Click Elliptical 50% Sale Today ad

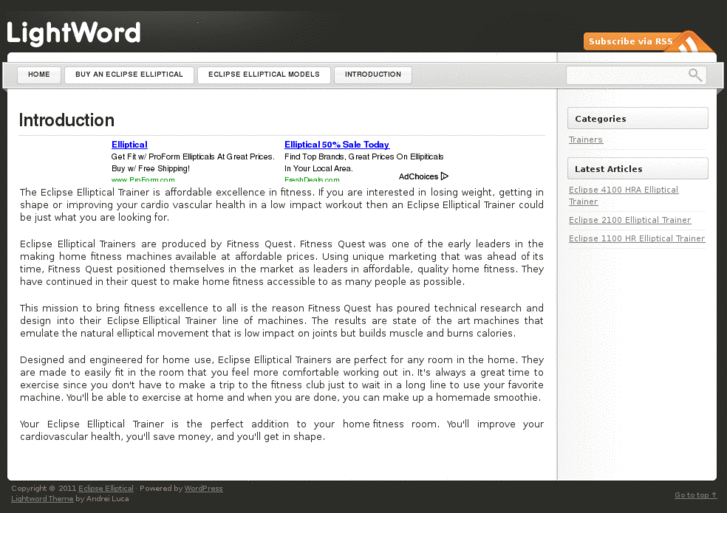[337, 145]
